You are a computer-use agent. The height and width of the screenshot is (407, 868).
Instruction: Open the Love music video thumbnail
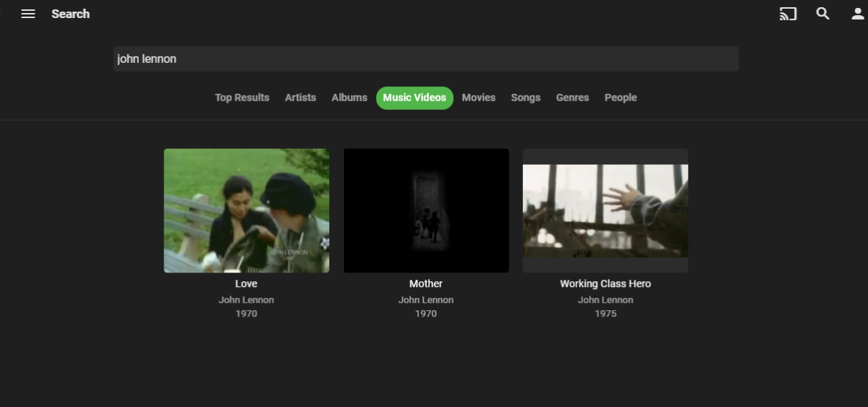pyautogui.click(x=247, y=211)
